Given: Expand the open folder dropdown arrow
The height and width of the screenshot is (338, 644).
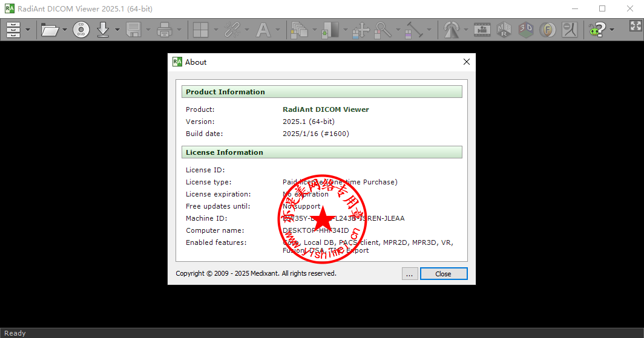Looking at the screenshot, I should (65, 29).
